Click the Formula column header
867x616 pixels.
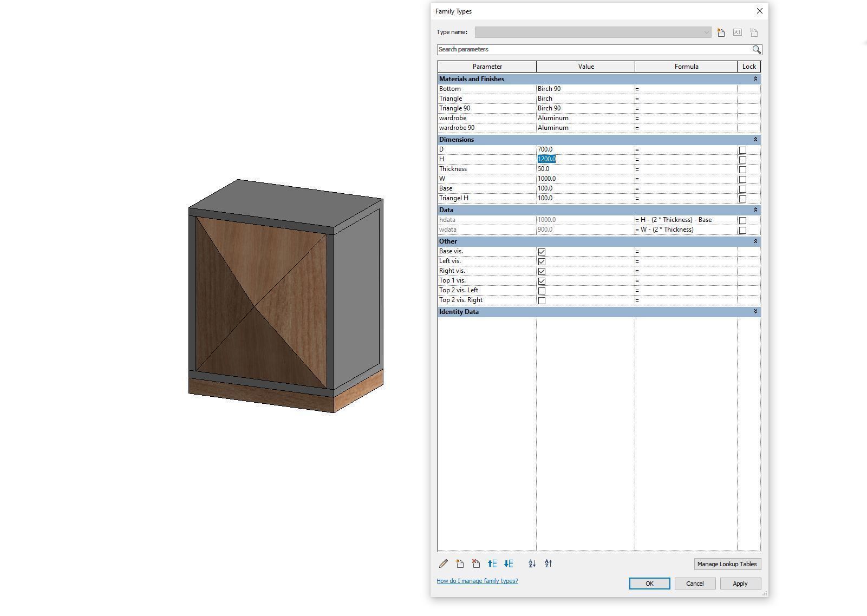[x=686, y=66]
